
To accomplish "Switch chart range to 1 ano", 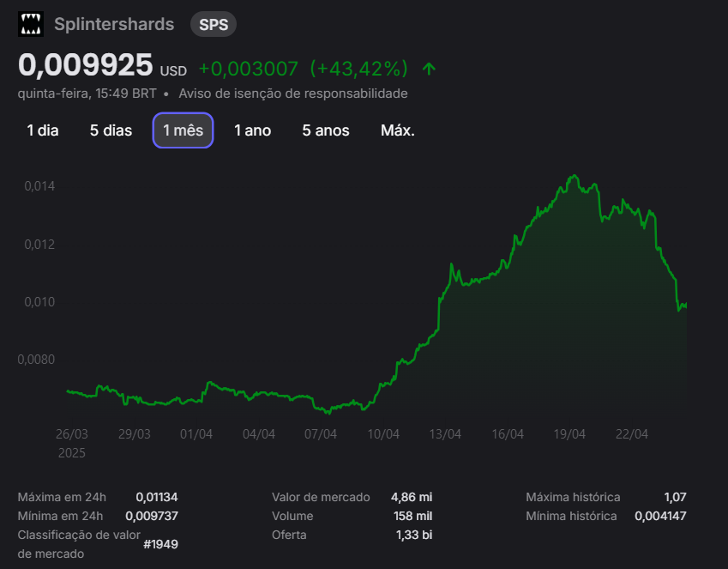I will pos(253,130).
